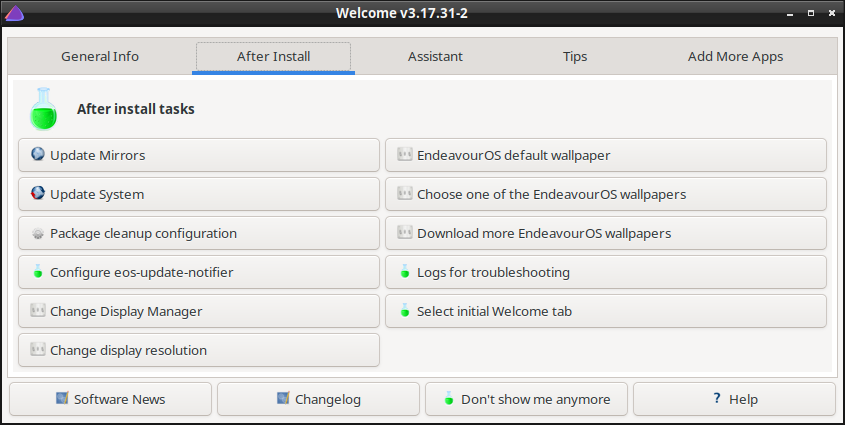
Task: Click the globe icon on Update Mirrors
Action: click(38, 154)
